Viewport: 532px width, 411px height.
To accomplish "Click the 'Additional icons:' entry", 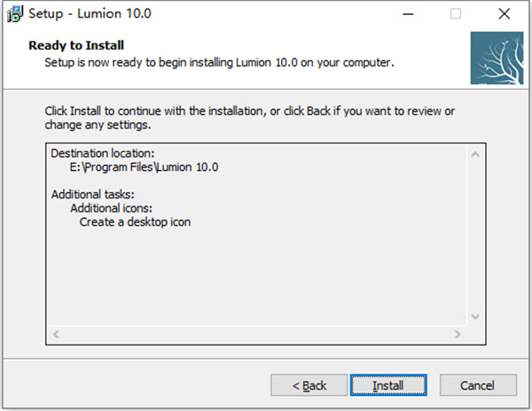I will click(115, 208).
